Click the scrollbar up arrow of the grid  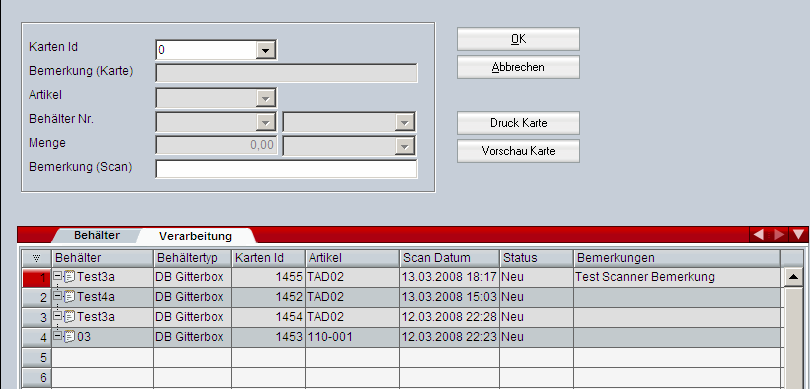coord(793,277)
